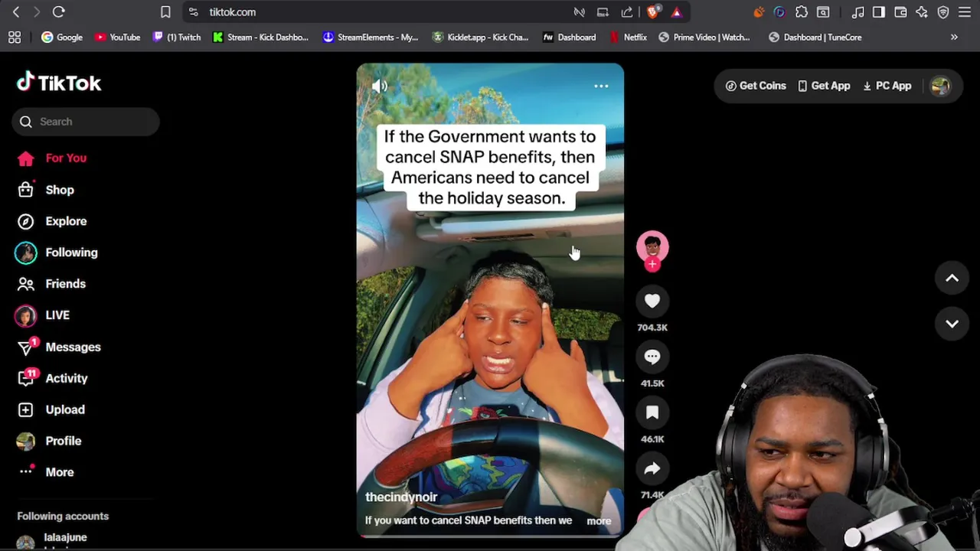
Task: Open the Brave Wallet icon
Action: click(900, 12)
